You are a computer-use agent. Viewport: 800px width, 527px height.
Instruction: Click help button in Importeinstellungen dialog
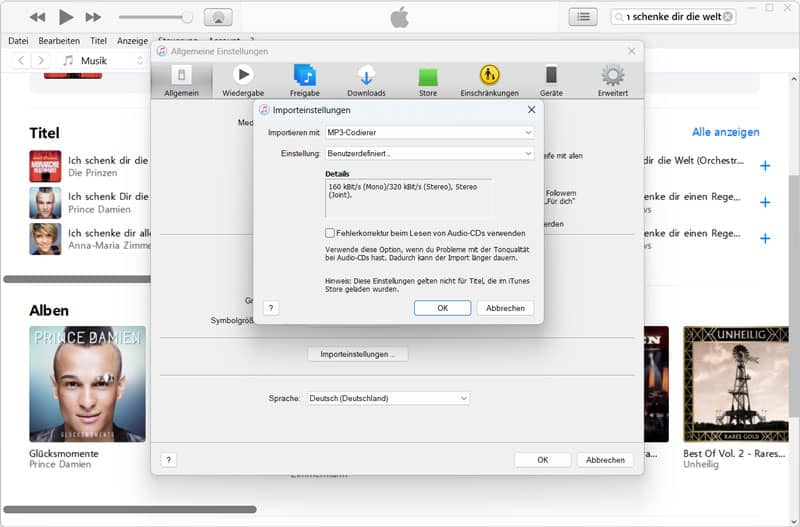[271, 308]
